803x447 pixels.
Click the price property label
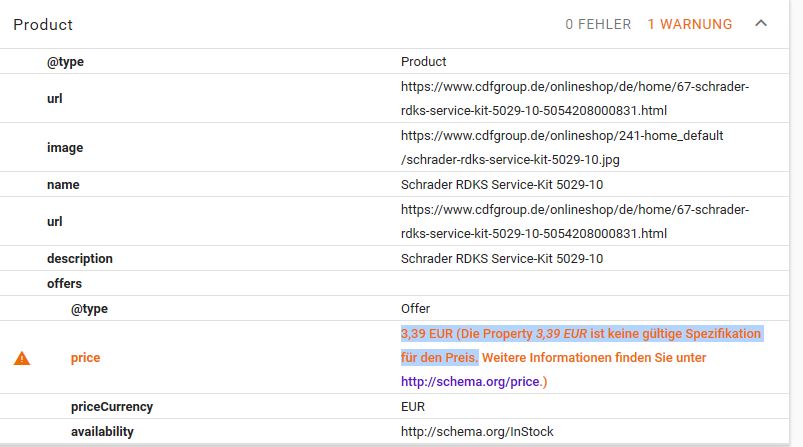coord(86,358)
